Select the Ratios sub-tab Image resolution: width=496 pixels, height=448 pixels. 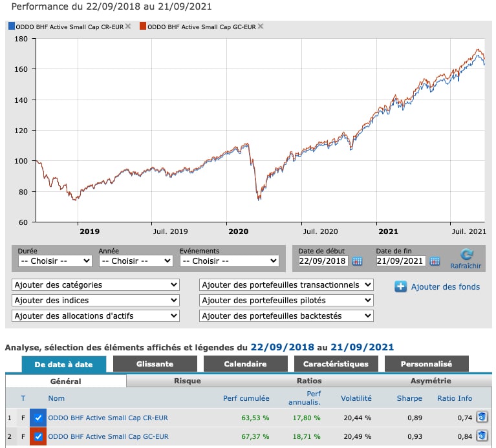click(309, 381)
